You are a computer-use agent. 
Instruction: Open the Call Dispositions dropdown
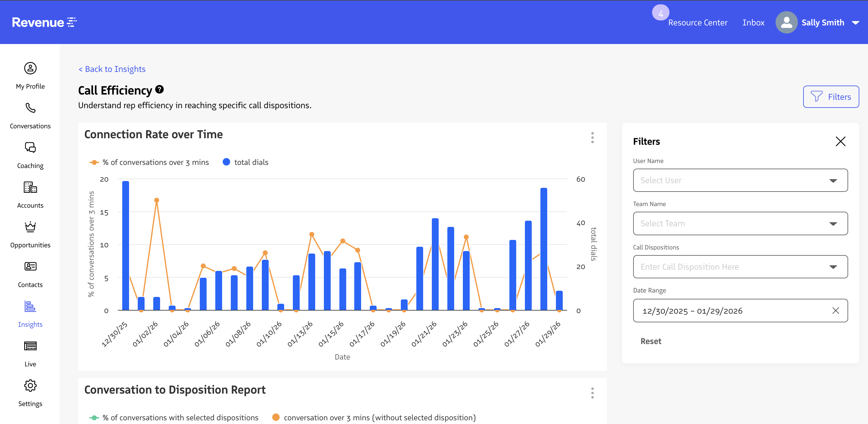(740, 266)
